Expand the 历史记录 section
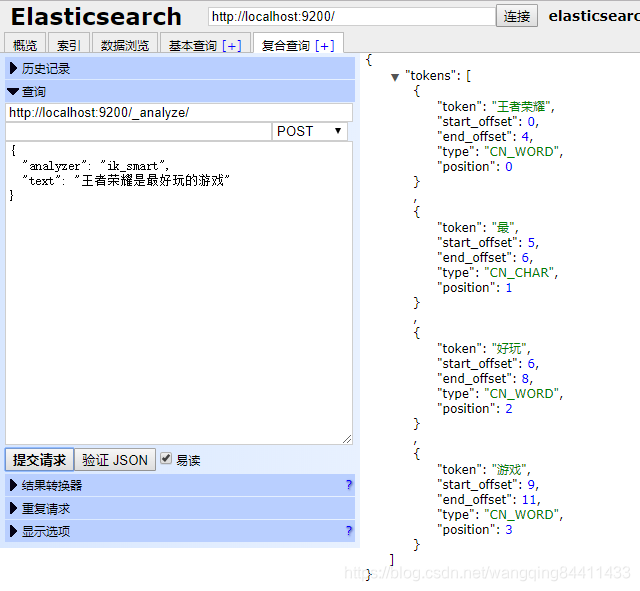The image size is (640, 591). 180,68
